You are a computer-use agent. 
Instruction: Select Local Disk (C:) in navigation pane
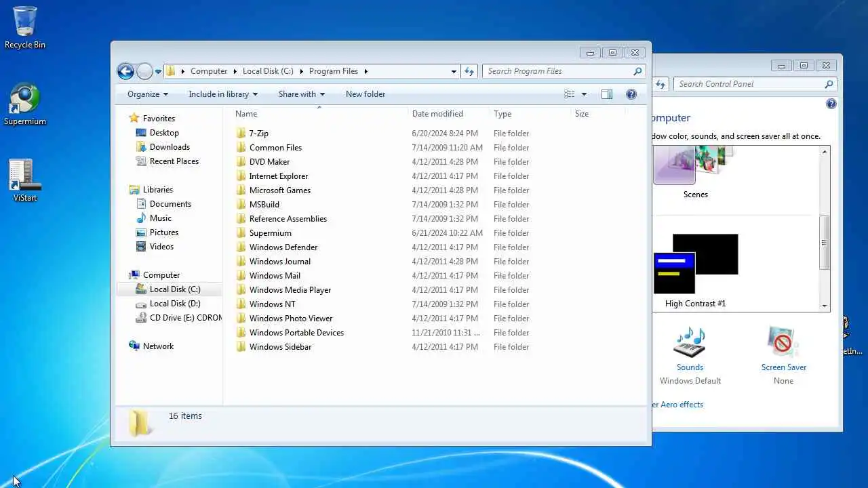point(175,289)
